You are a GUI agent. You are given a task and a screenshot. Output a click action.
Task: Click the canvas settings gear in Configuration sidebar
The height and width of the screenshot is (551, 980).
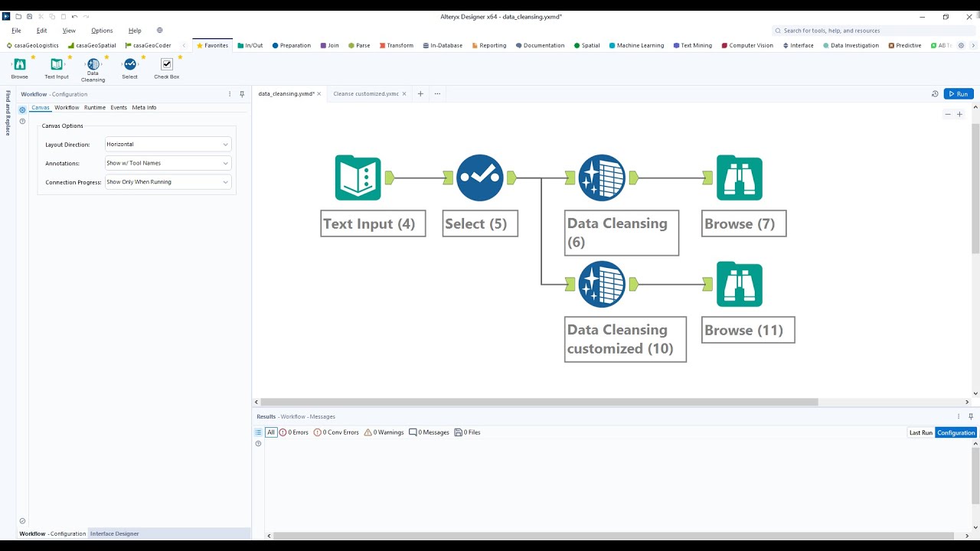(22, 109)
